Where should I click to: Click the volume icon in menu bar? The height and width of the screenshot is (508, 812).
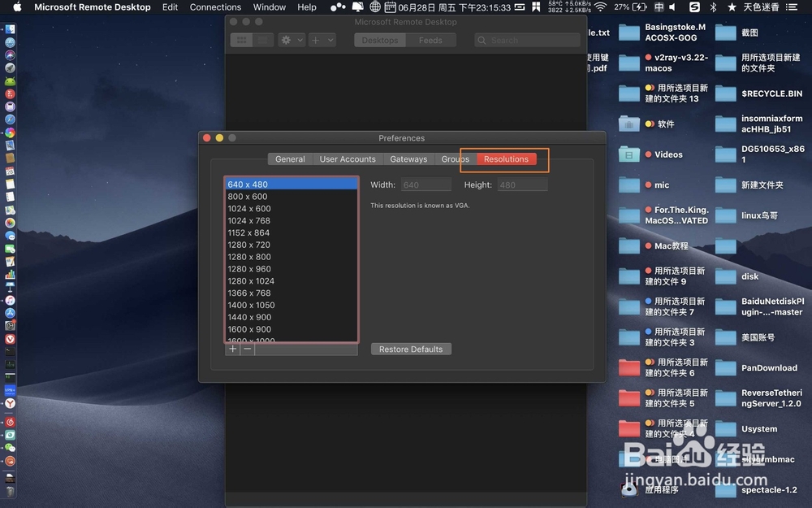click(672, 7)
